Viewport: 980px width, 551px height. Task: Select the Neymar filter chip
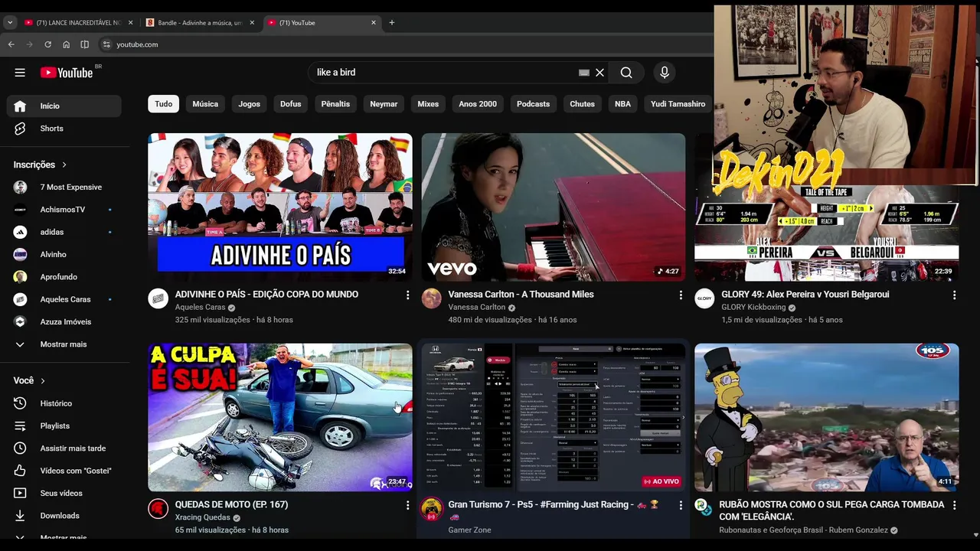pyautogui.click(x=384, y=104)
